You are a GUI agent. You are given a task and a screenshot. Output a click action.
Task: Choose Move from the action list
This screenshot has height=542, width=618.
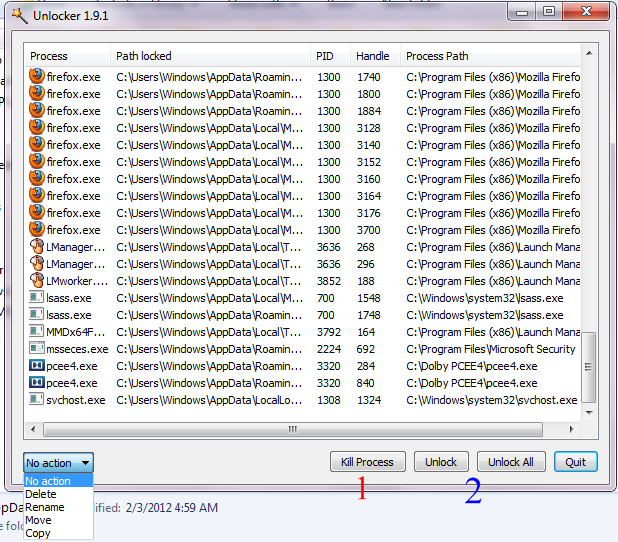click(58, 520)
